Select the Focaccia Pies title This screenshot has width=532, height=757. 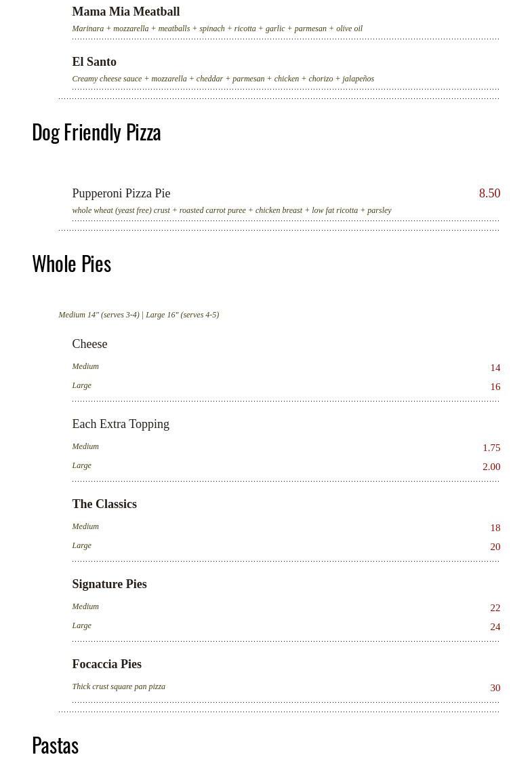pyautogui.click(x=106, y=664)
